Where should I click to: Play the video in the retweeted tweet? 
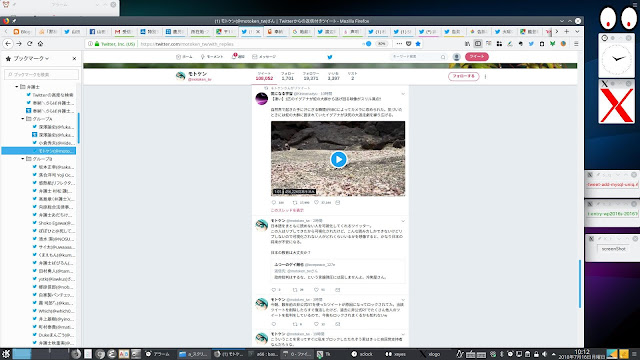pos(338,159)
